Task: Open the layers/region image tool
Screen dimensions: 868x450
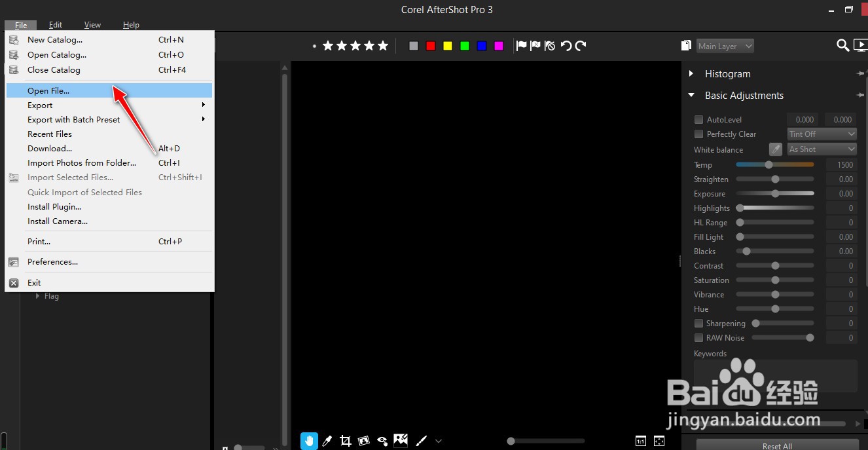Action: point(401,440)
